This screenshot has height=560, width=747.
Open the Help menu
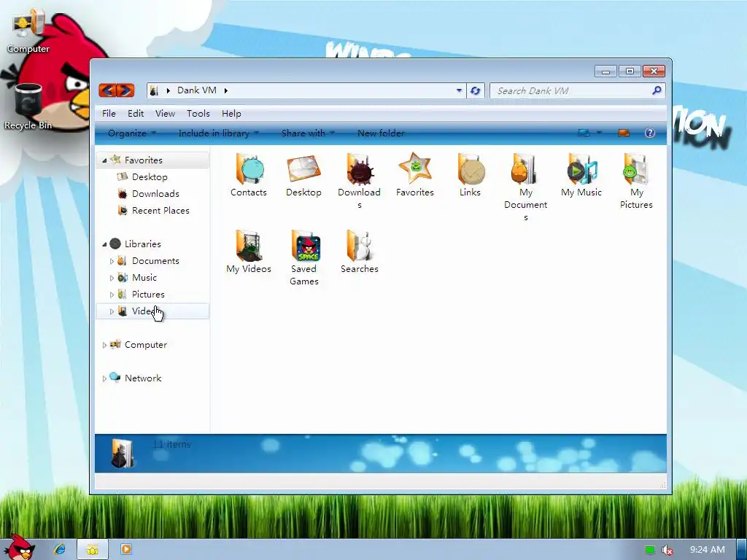(231, 113)
